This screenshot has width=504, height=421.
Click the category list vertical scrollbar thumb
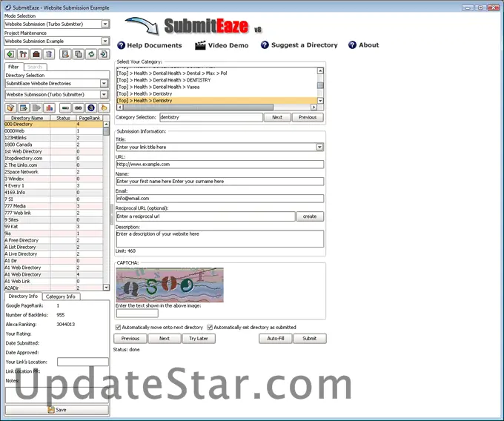320,85
